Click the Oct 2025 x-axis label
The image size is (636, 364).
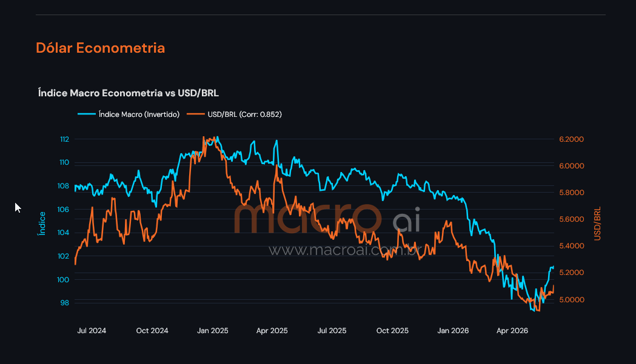pos(392,331)
